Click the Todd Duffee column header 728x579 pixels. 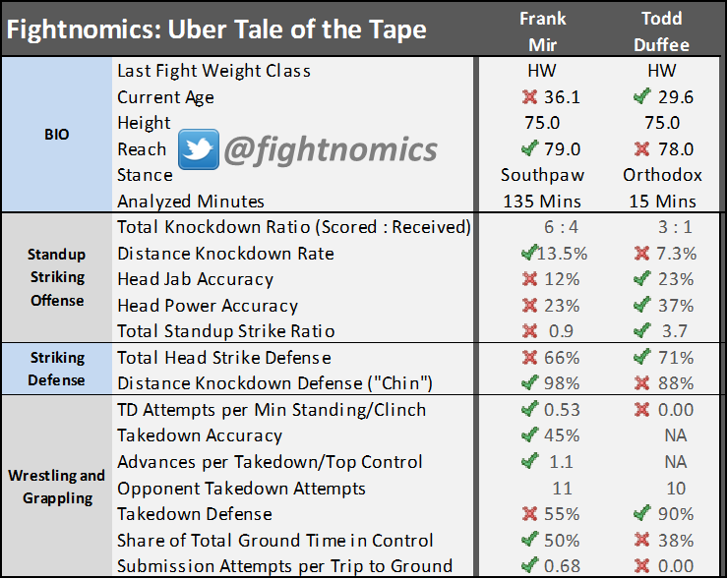click(x=662, y=31)
